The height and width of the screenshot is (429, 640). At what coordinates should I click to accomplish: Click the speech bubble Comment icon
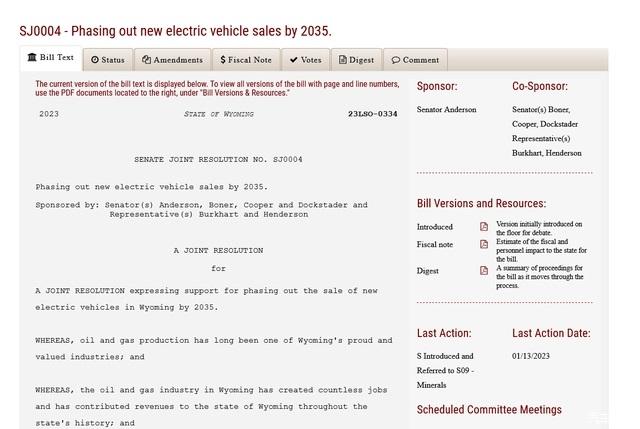[395, 60]
